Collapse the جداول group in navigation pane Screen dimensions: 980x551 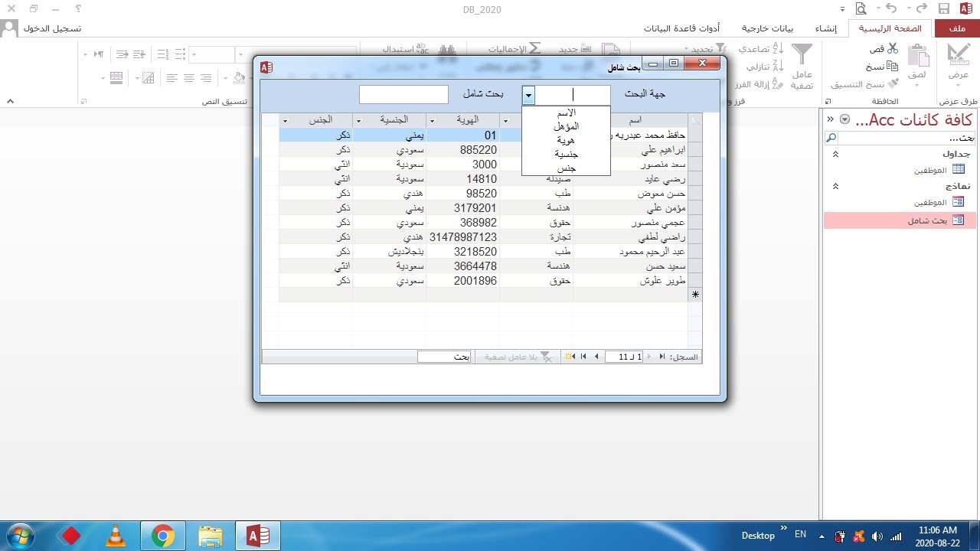point(836,154)
